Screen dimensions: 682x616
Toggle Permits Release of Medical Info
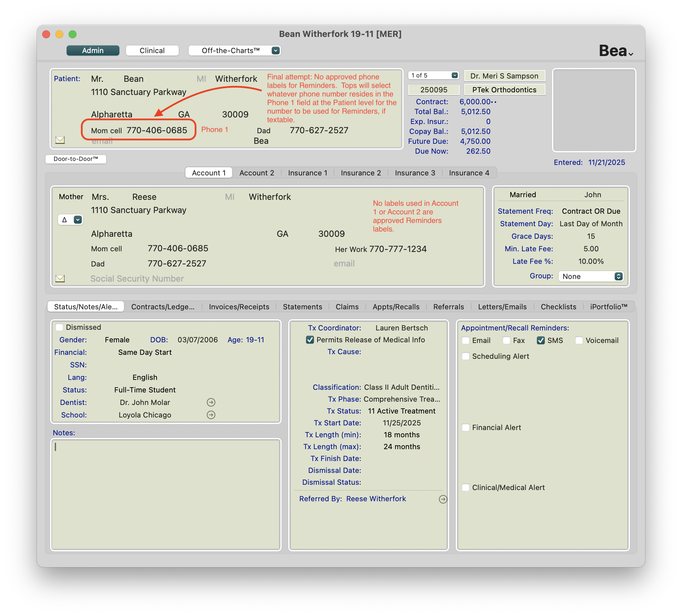310,340
